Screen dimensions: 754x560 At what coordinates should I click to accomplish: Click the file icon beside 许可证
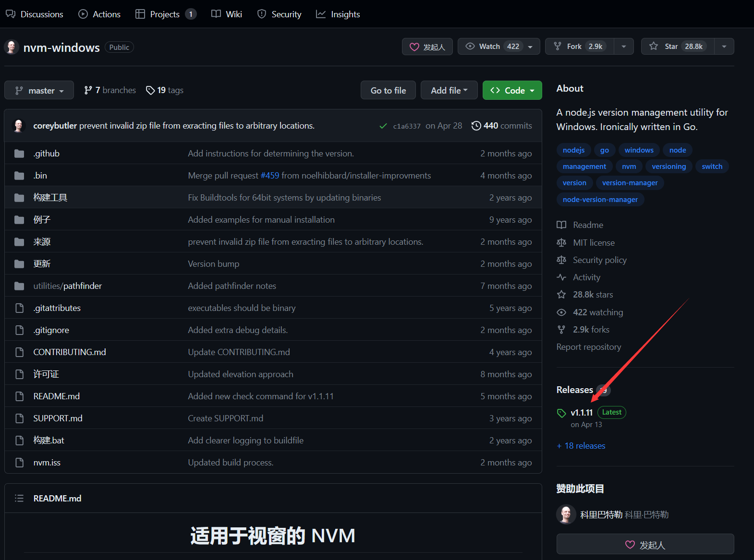tap(19, 374)
